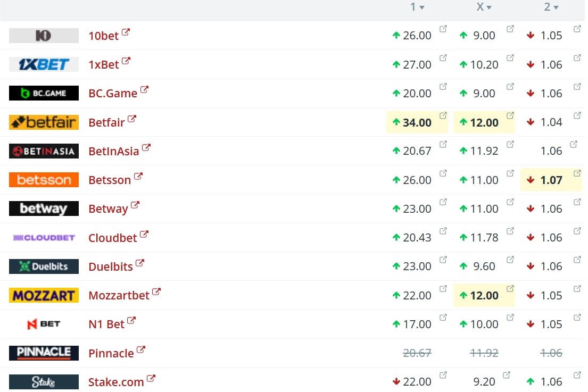Click the 1xBet logo thumbnail
This screenshot has height=392, width=588.
coord(44,64)
